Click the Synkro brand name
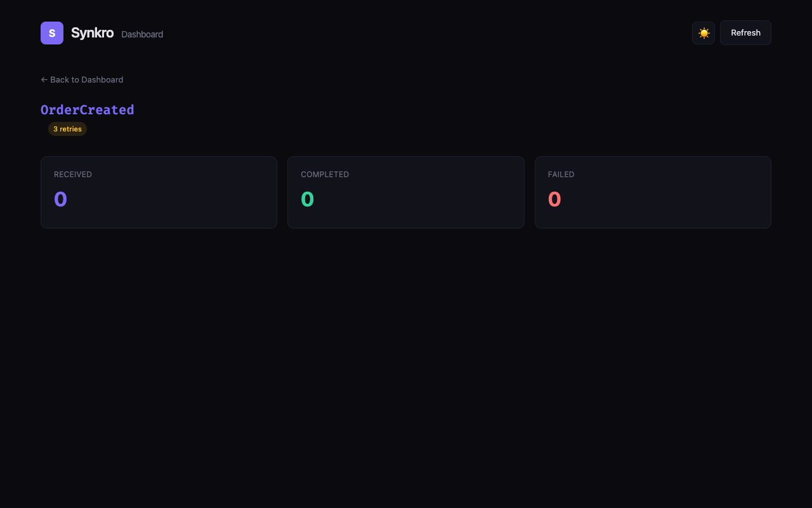The width and height of the screenshot is (812, 508). [92, 33]
